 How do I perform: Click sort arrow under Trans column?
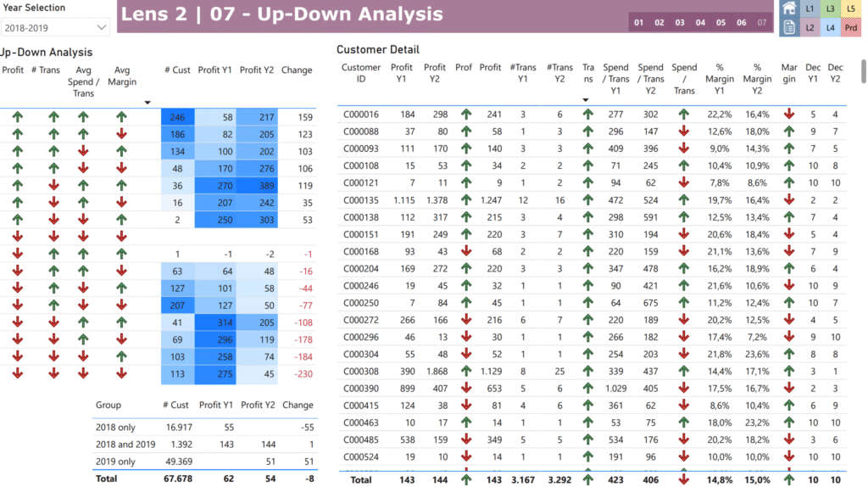[587, 99]
